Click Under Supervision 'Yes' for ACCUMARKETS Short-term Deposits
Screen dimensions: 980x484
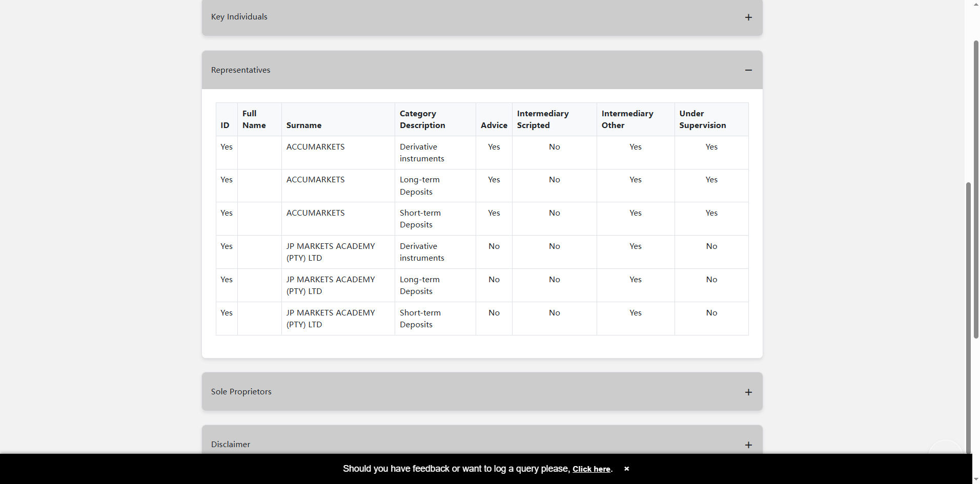[x=711, y=213]
